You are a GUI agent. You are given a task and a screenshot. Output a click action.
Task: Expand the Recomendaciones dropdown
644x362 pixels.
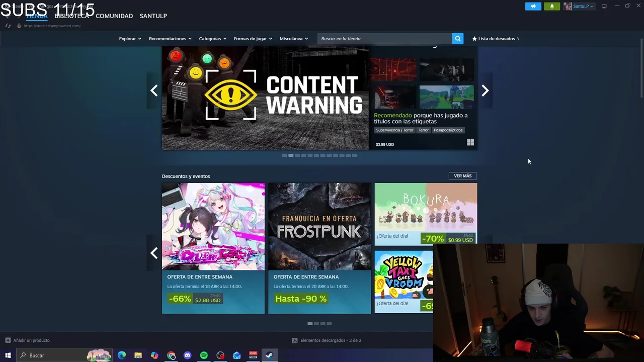[x=170, y=39]
